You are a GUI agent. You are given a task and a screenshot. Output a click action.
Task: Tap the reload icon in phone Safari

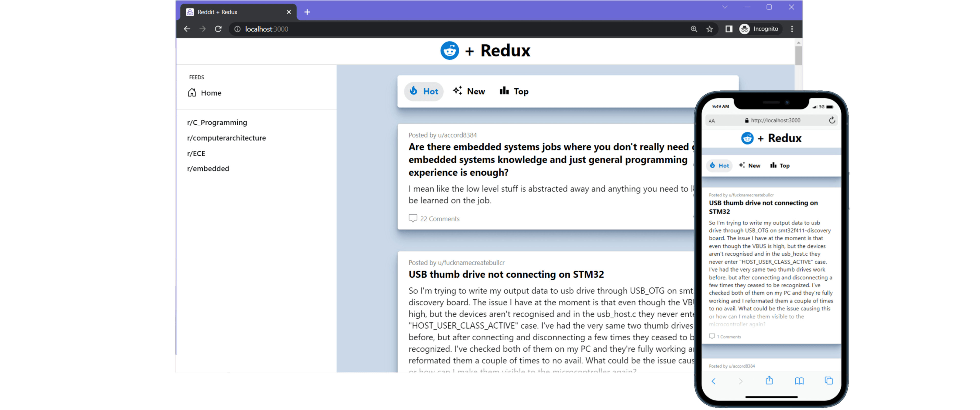tap(832, 121)
